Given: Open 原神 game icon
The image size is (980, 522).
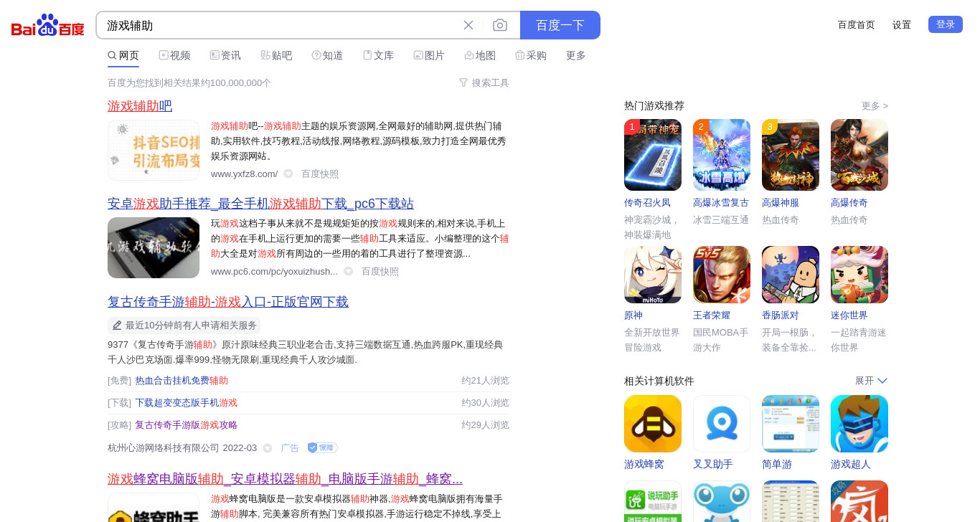Looking at the screenshot, I should (x=653, y=275).
